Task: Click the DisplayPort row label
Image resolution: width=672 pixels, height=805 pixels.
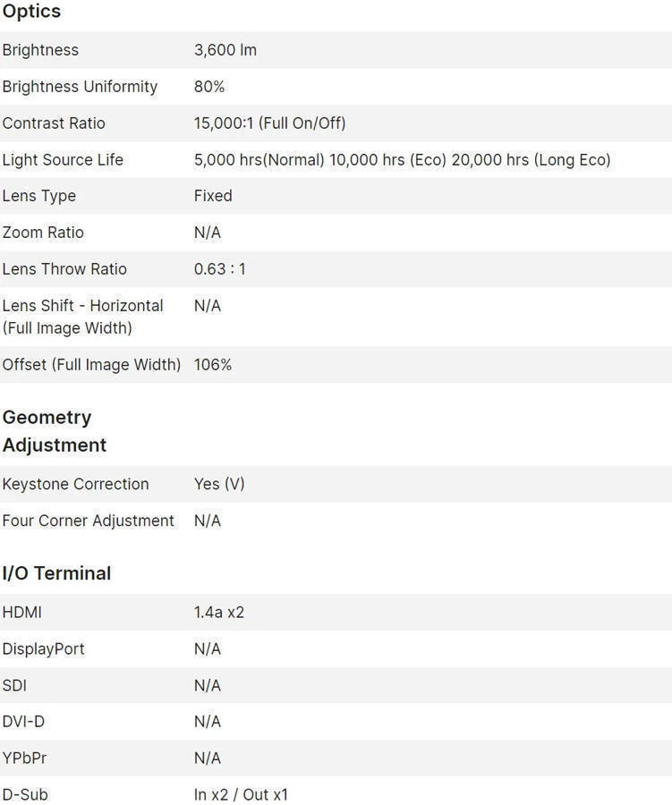Action: [x=43, y=649]
